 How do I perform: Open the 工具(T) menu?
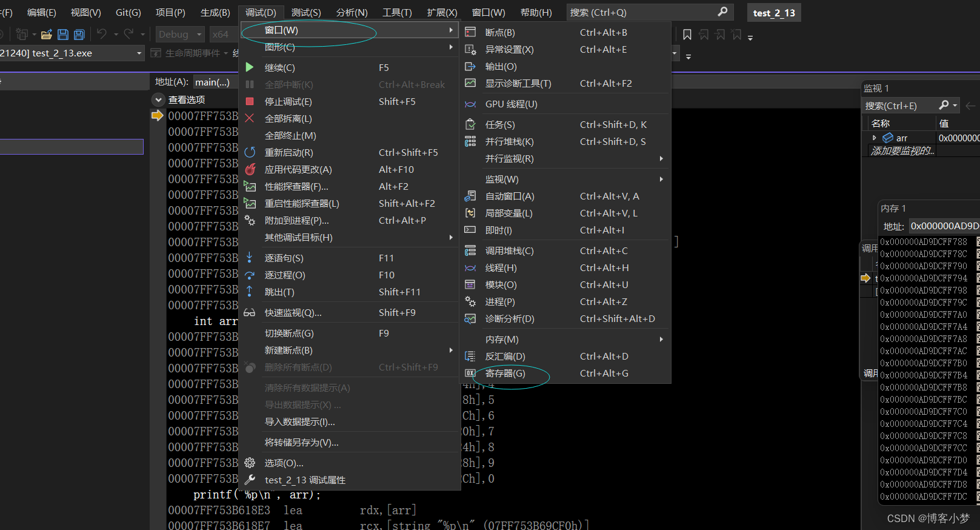click(397, 12)
